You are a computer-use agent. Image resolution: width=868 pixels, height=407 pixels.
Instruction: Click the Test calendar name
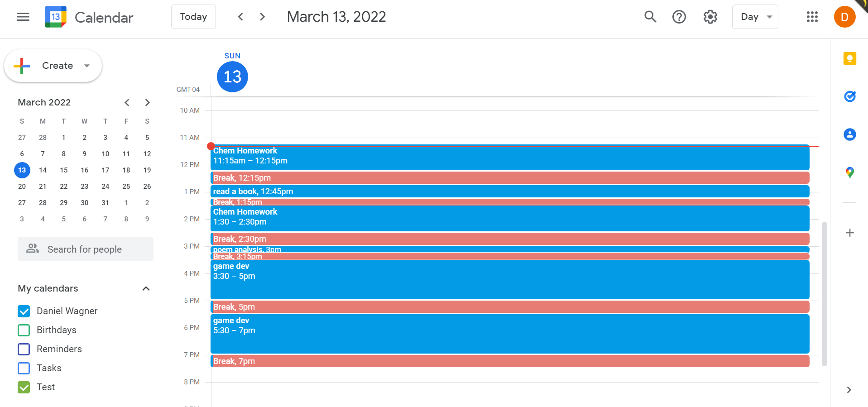click(x=46, y=387)
